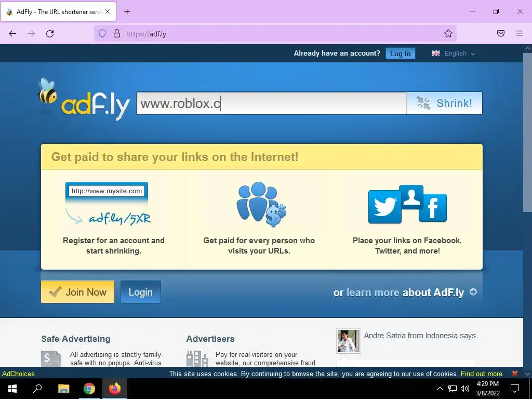The image size is (532, 399).
Task: Click the AdChoices link
Action: click(x=18, y=374)
